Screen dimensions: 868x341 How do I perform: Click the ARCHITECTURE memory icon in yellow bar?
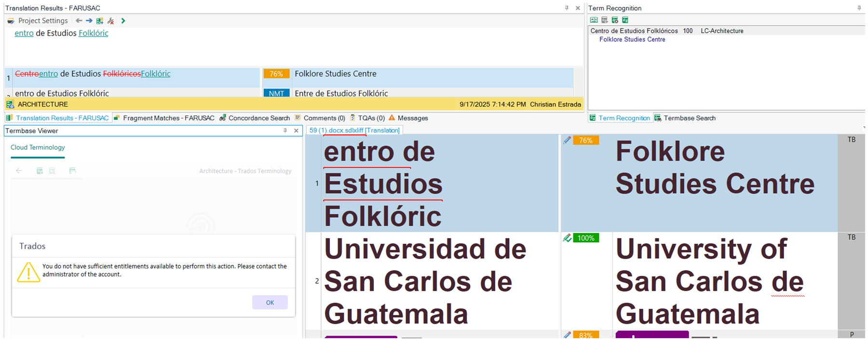[10, 104]
